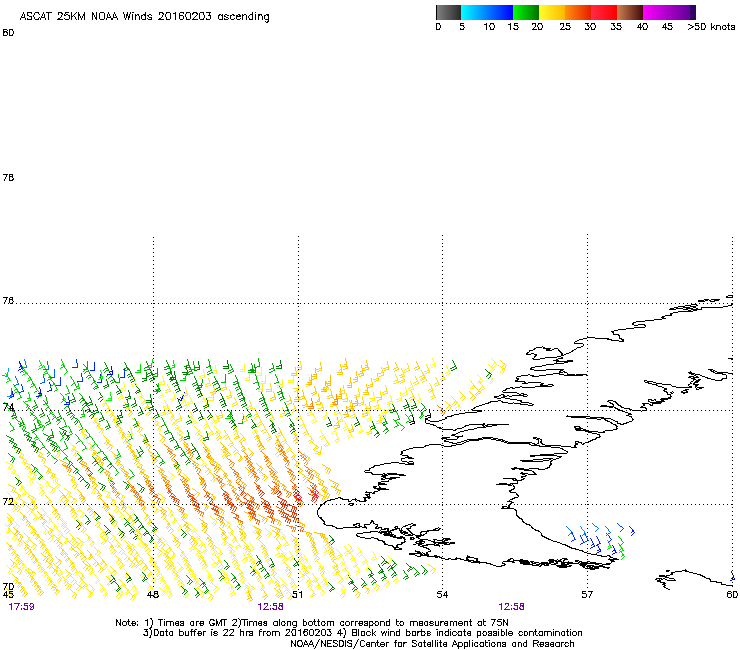Viewport: 740px width, 650px height.
Task: Click the "0" label under the color bar
Action: pyautogui.click(x=438, y=27)
